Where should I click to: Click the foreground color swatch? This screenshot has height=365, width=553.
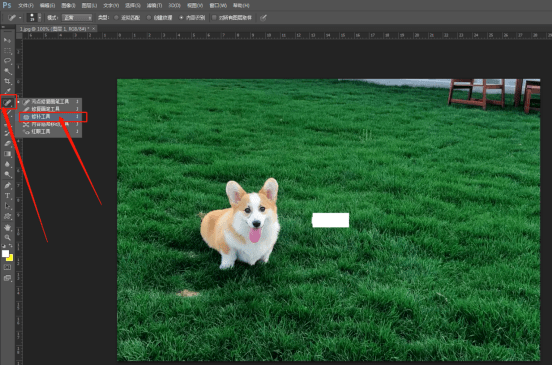click(5, 254)
